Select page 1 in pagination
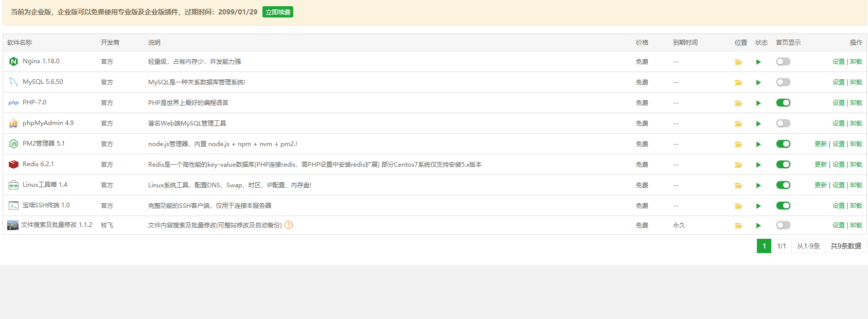This screenshot has width=868, height=319. click(x=764, y=246)
